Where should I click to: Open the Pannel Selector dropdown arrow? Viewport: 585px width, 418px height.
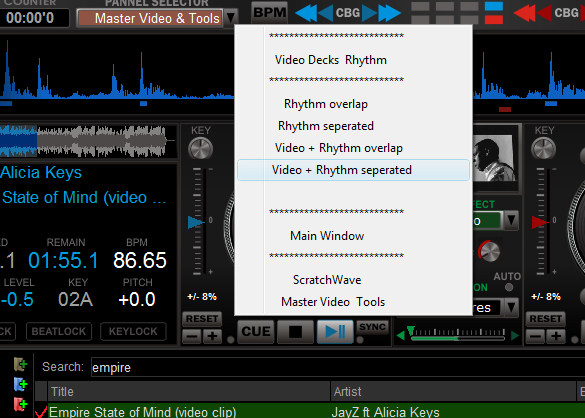tap(231, 18)
